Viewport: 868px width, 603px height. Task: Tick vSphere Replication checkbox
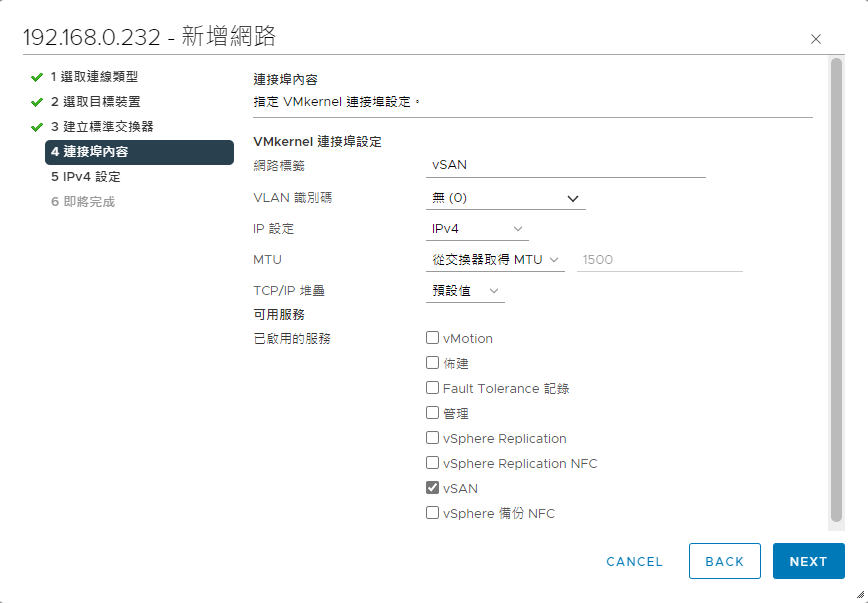[x=433, y=438]
